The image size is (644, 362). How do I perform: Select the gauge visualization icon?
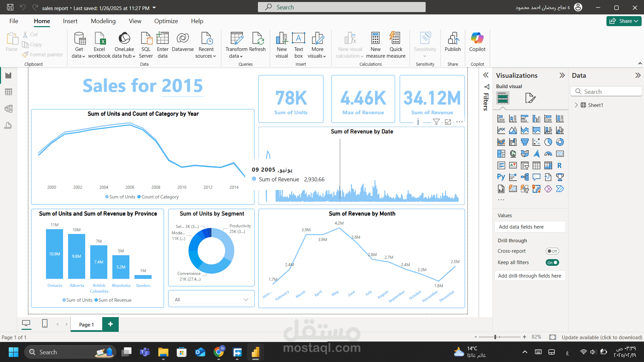coord(548,154)
